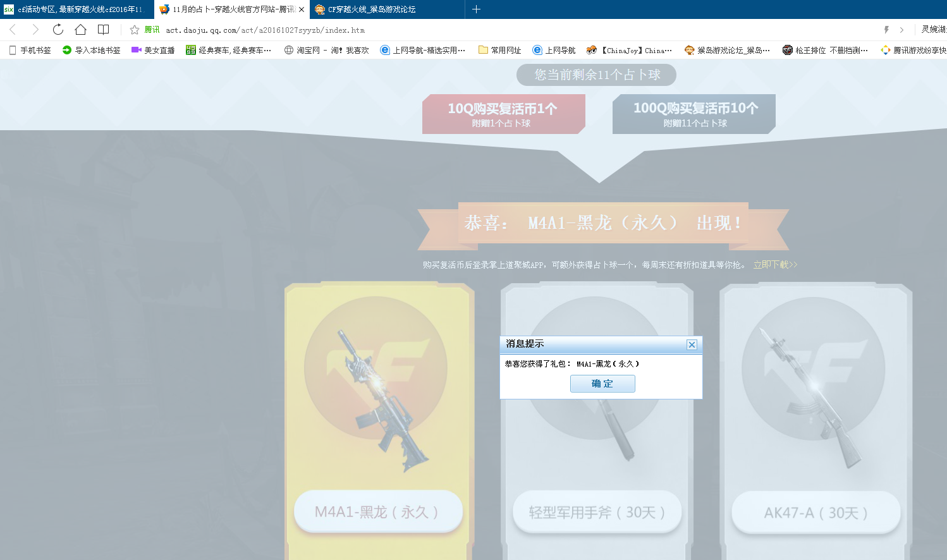The width and height of the screenshot is (947, 560).
Task: Bookmark this page with the star icon
Action: tap(135, 30)
